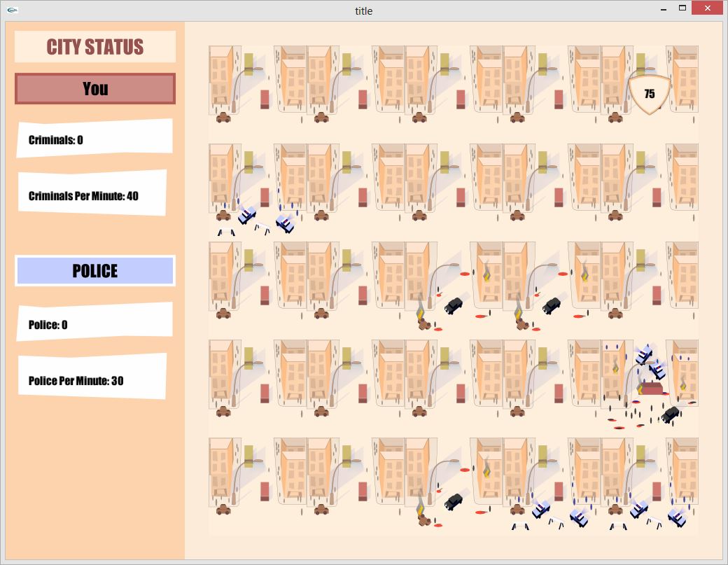Click the CITY STATUS header
728x565 pixels.
(x=95, y=46)
